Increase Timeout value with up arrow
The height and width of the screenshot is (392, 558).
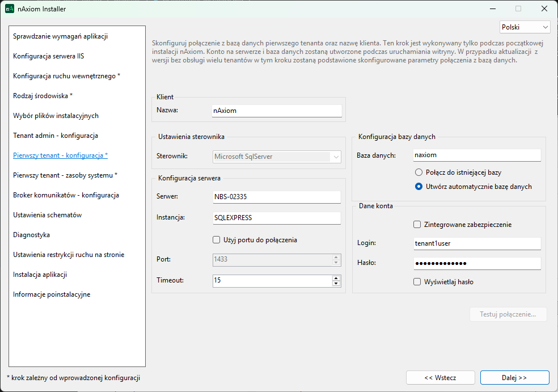point(336,279)
